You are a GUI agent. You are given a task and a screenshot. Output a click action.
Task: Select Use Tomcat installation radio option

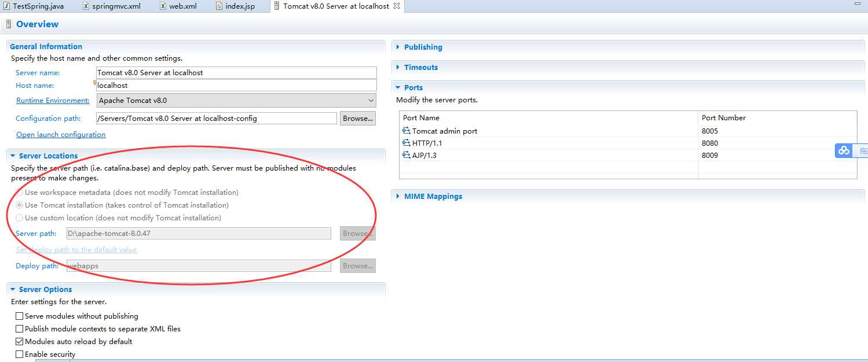click(20, 205)
